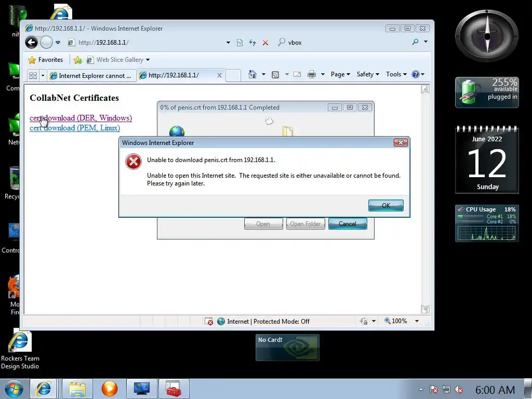This screenshot has width=532, height=399.
Task: Click the Windows Start orb
Action: (x=14, y=389)
